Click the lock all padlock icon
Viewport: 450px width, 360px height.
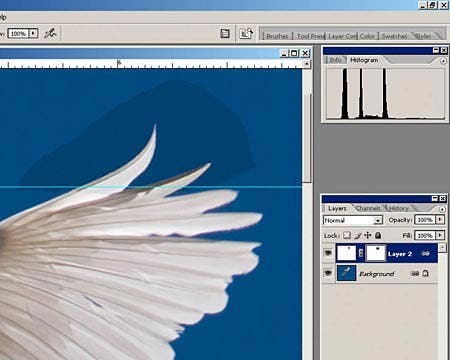[378, 235]
